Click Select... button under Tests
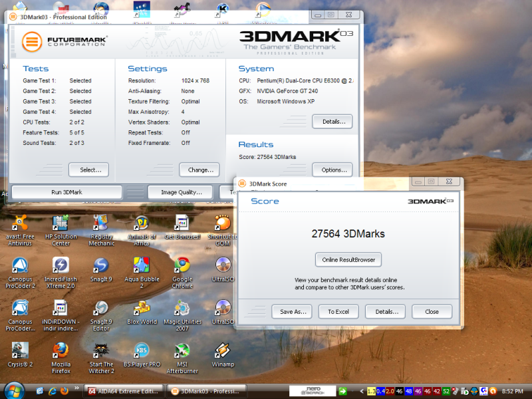Image resolution: width=532 pixels, height=399 pixels. (x=88, y=170)
